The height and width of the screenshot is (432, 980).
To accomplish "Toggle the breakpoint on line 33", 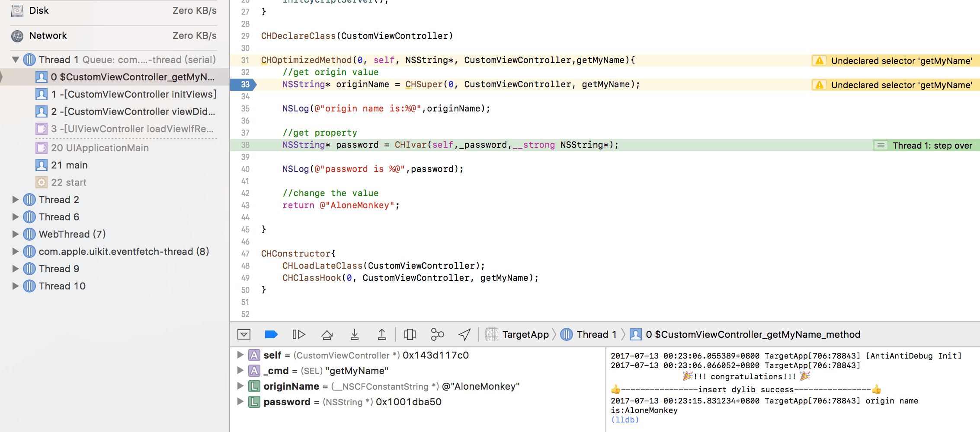I will 245,84.
